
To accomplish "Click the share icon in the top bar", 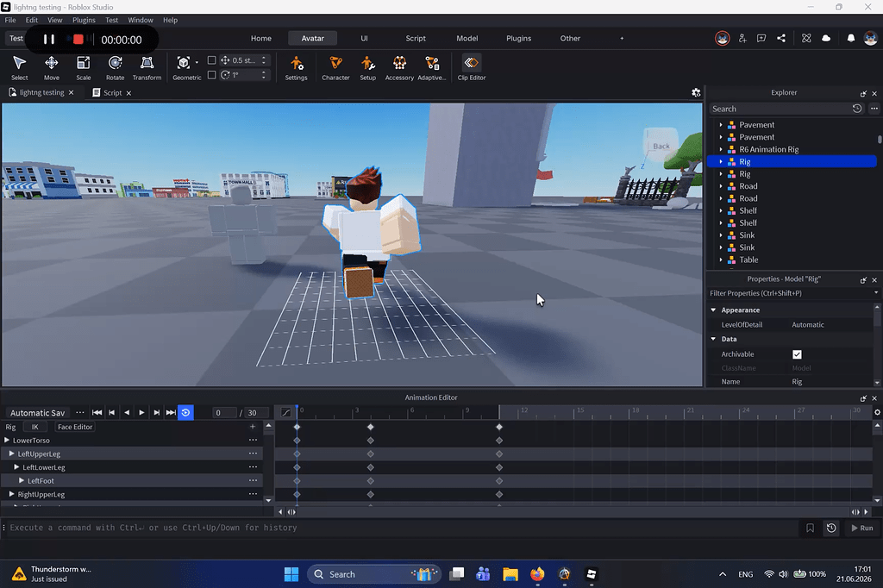I will (x=781, y=38).
